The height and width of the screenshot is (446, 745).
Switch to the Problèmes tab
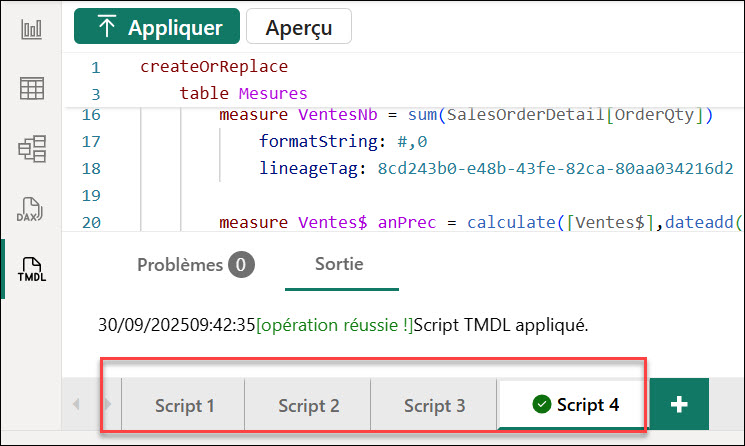180,265
